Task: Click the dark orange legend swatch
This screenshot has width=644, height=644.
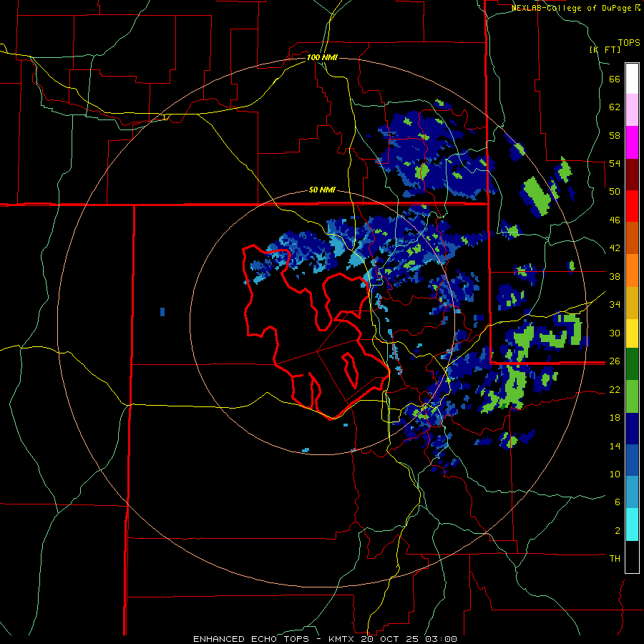Action: pyautogui.click(x=632, y=238)
